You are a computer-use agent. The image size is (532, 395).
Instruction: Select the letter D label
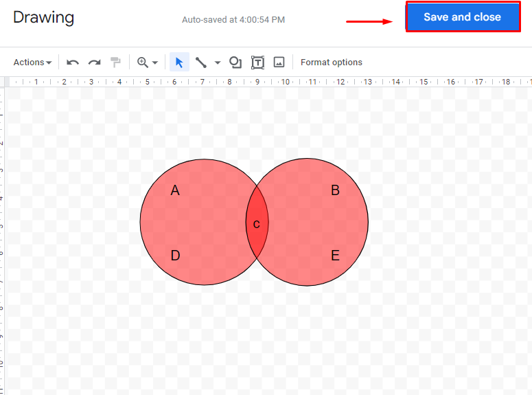pyautogui.click(x=175, y=256)
